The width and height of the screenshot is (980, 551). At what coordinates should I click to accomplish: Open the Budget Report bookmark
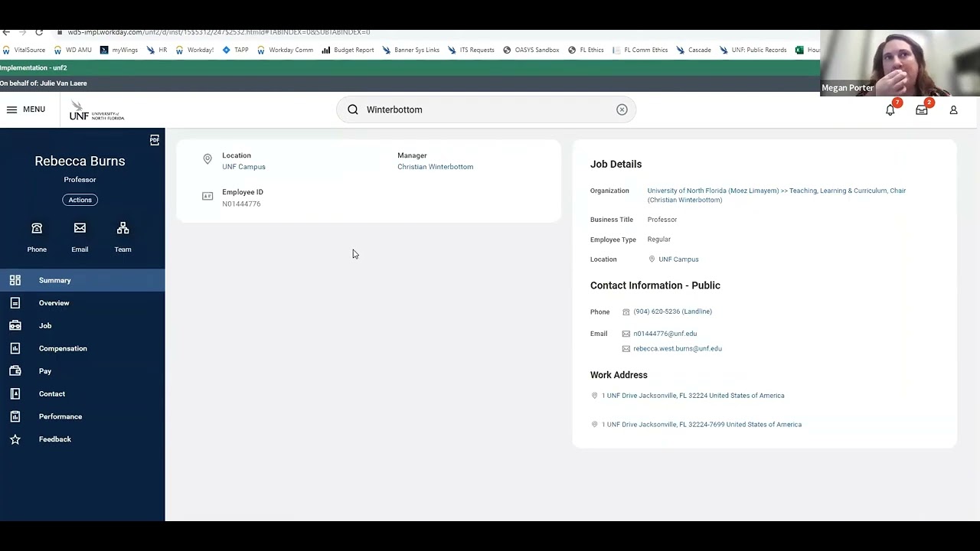[348, 50]
